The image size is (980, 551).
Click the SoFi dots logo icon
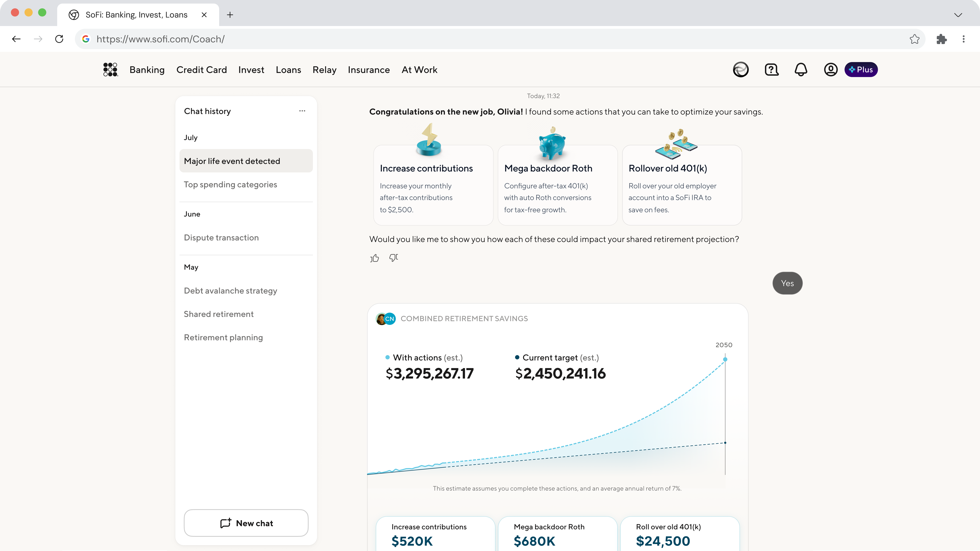(x=110, y=70)
